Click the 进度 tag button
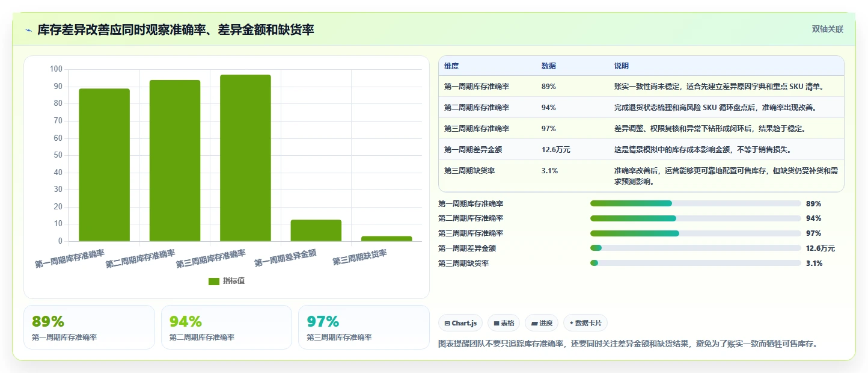The image size is (868, 373). [542, 323]
